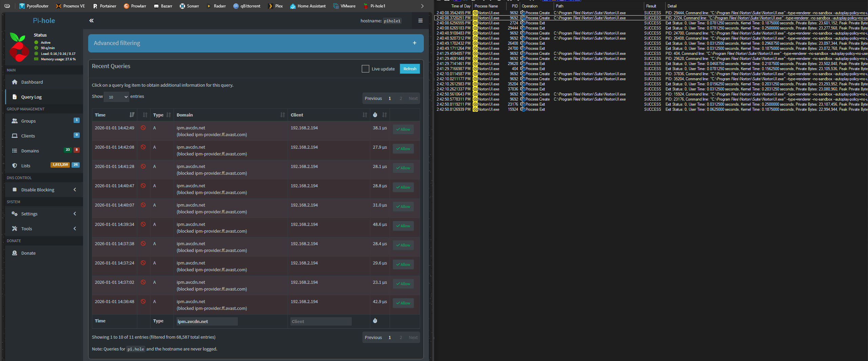Collapse sidebar using double-chevron icon

92,21
